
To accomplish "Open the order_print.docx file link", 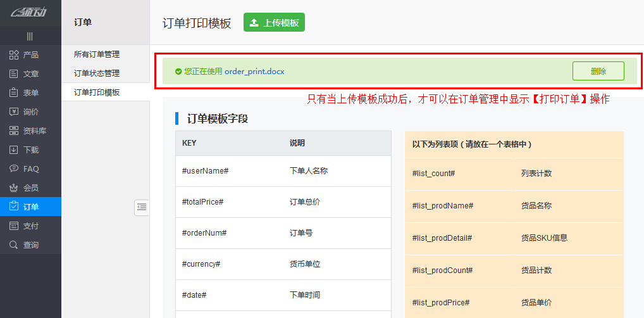I will point(254,72).
